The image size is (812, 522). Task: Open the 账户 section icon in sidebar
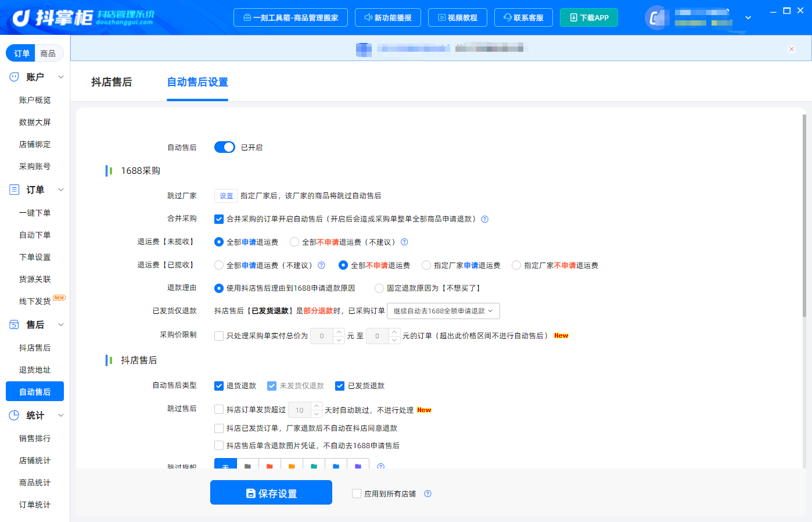(x=14, y=77)
